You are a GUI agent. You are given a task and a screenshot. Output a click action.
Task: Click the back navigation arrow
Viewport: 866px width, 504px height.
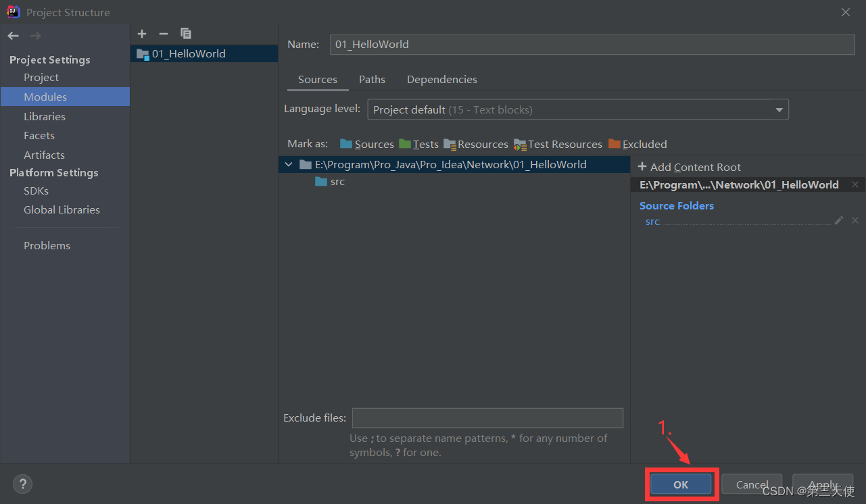[14, 36]
